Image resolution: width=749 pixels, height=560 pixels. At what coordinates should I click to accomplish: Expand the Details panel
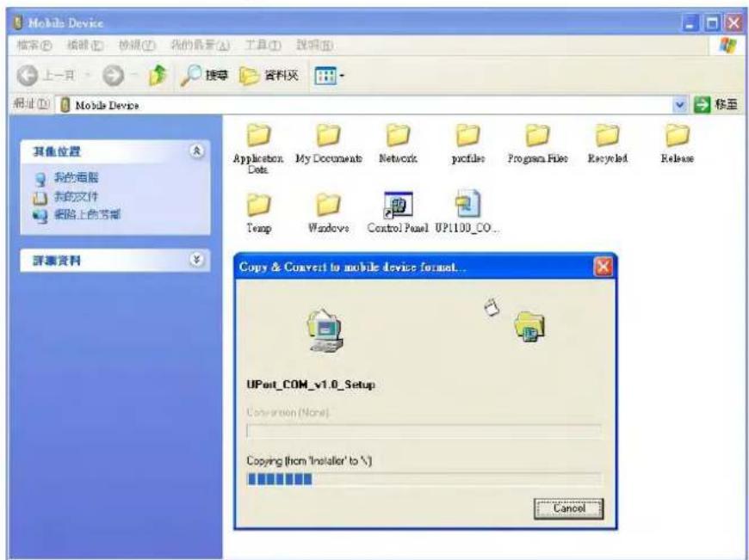(196, 260)
